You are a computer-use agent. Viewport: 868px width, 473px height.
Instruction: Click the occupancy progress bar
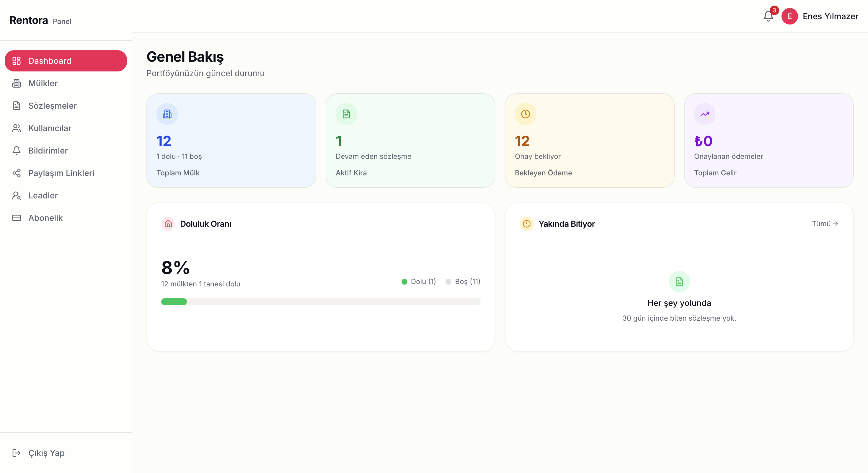point(320,302)
